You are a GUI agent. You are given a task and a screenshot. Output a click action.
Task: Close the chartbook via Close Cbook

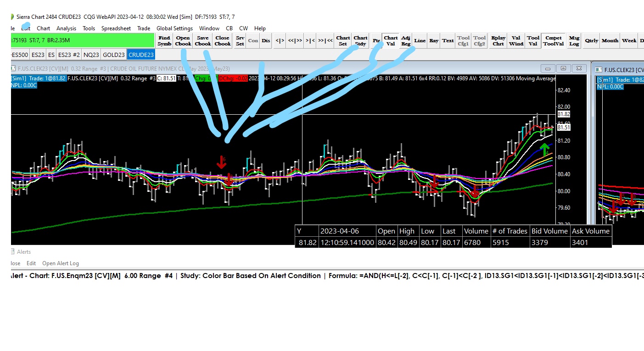coord(222,40)
